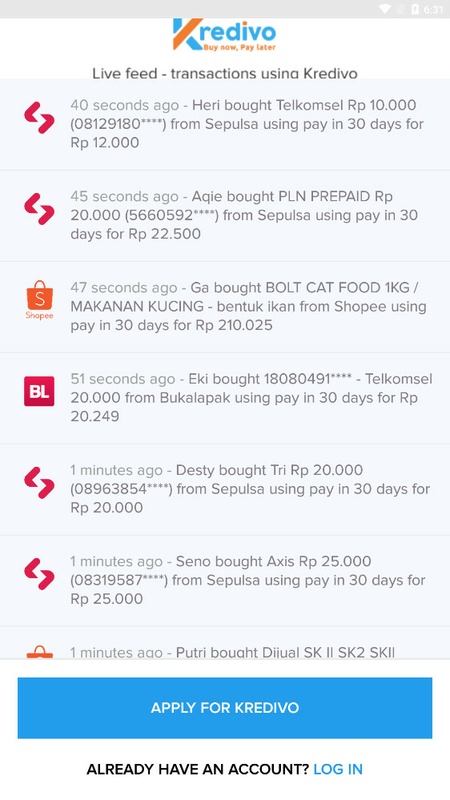This screenshot has height=800, width=450.
Task: Tap the Live feed heading text
Action: (x=224, y=73)
